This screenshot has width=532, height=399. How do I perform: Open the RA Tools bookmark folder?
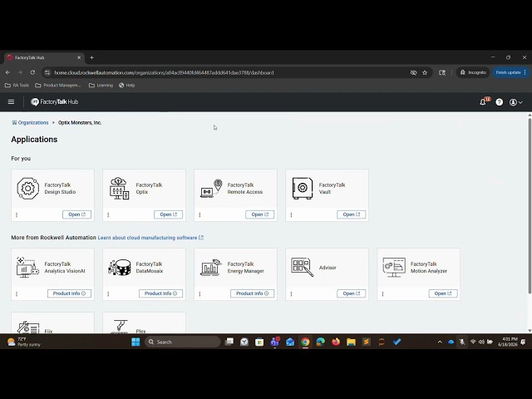coord(17,85)
